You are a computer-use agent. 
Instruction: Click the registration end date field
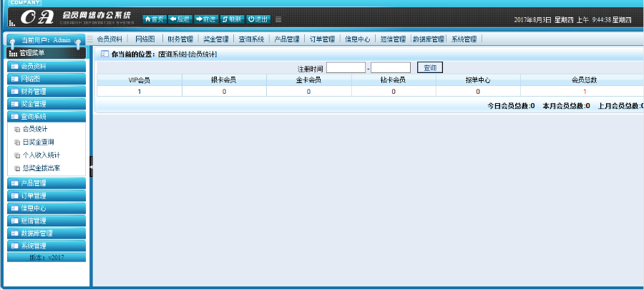391,68
